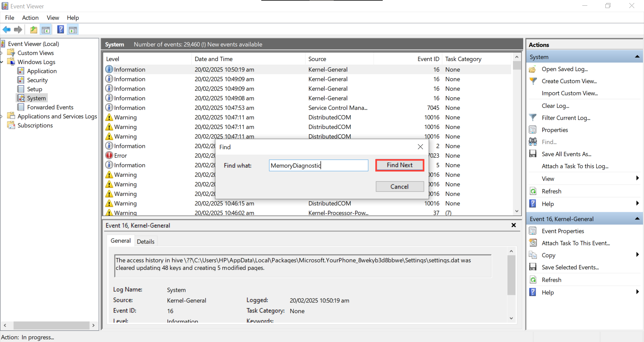Select the Kernel-Processor-Power event 37 row
This screenshot has width=644, height=342.
coord(307,213)
